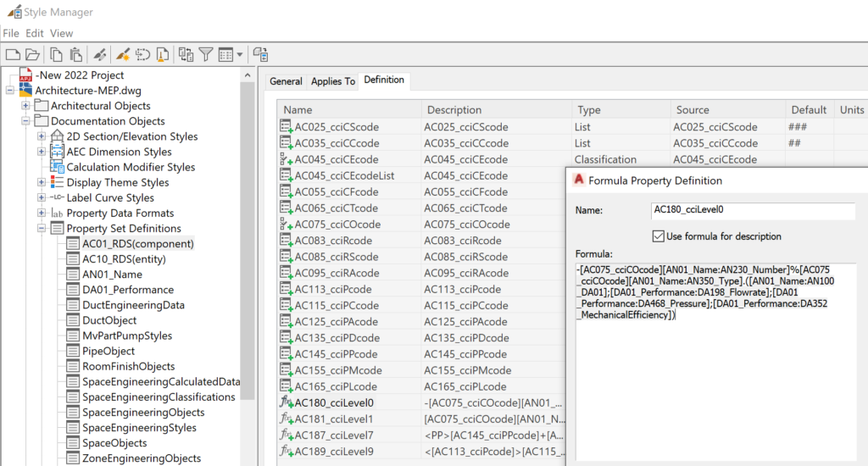This screenshot has height=466, width=868.
Task: Select AN01_Name property set
Action: (113, 275)
